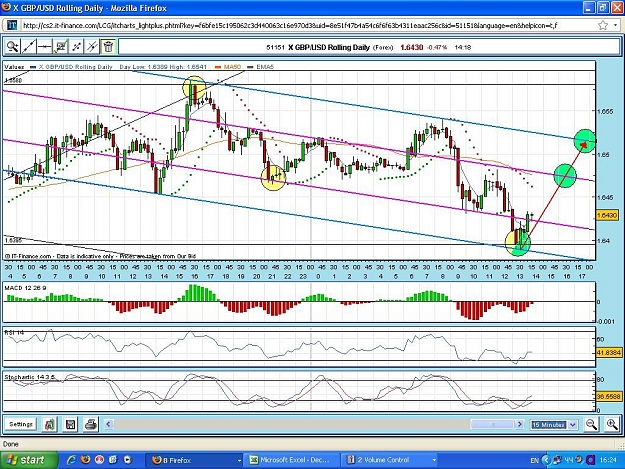The width and height of the screenshot is (625, 469).
Task: Click the purple square tray icon
Action: click(592, 461)
